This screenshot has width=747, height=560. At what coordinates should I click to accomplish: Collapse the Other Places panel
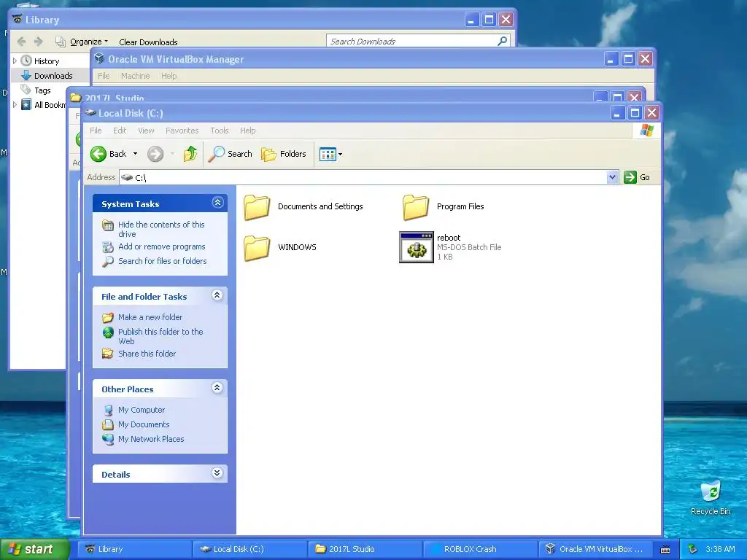coord(217,388)
